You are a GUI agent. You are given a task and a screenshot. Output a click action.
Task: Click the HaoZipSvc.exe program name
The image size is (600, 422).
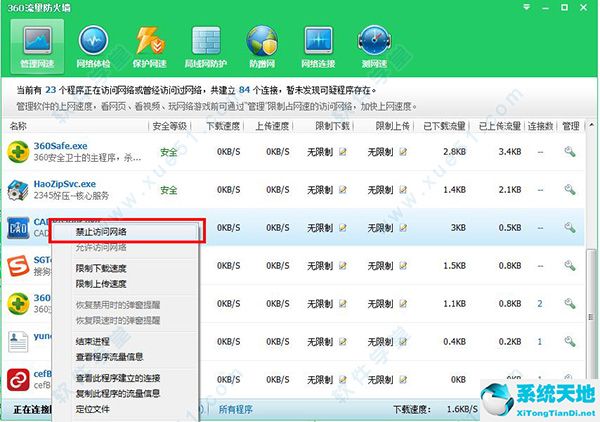pyautogui.click(x=65, y=184)
